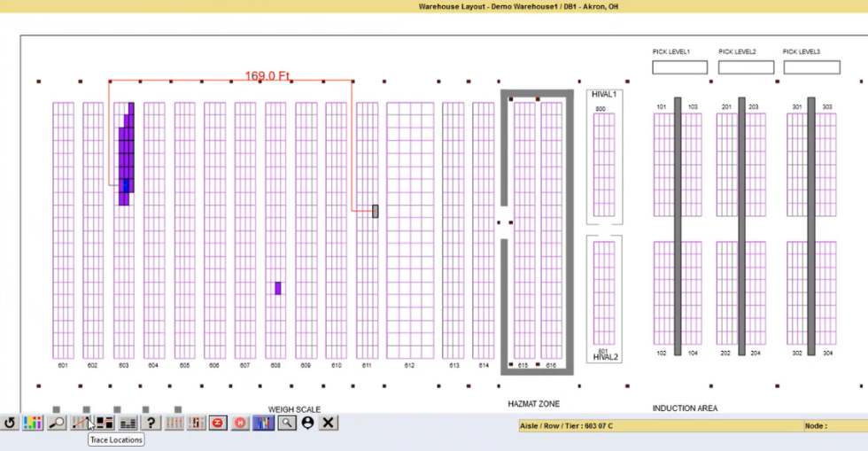
Task: Click the refresh arrow toolbar icon
Action: 10,423
